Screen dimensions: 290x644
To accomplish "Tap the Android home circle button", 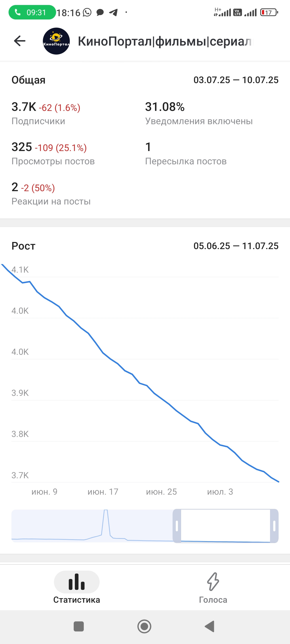I will [x=144, y=626].
